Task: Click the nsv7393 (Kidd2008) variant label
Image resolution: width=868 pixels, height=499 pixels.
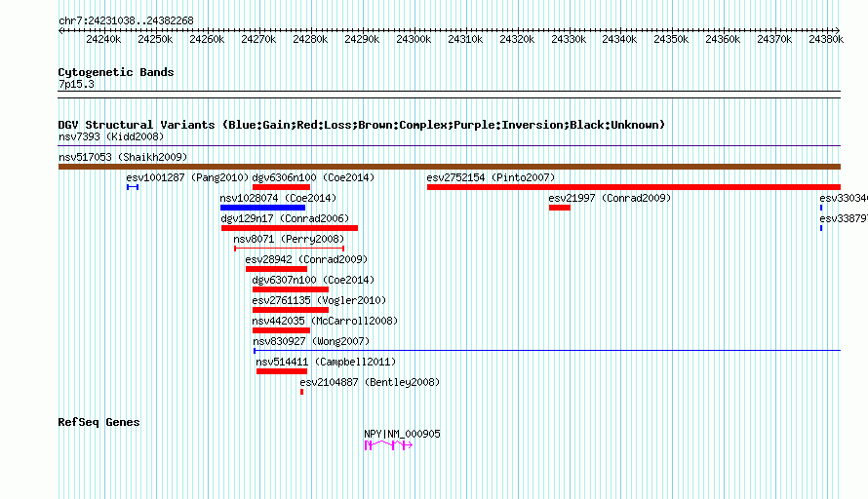Action: [111, 136]
